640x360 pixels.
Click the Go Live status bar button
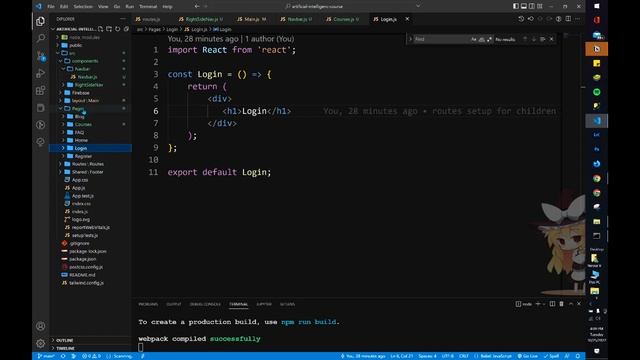click(x=528, y=356)
